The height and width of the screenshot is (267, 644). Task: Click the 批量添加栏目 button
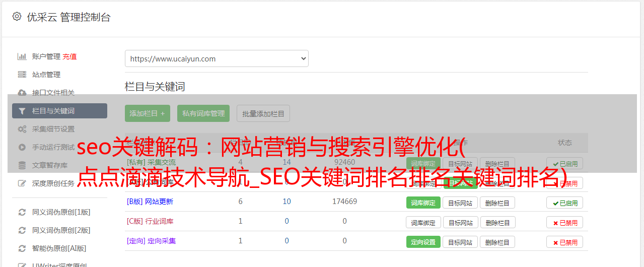point(263,113)
